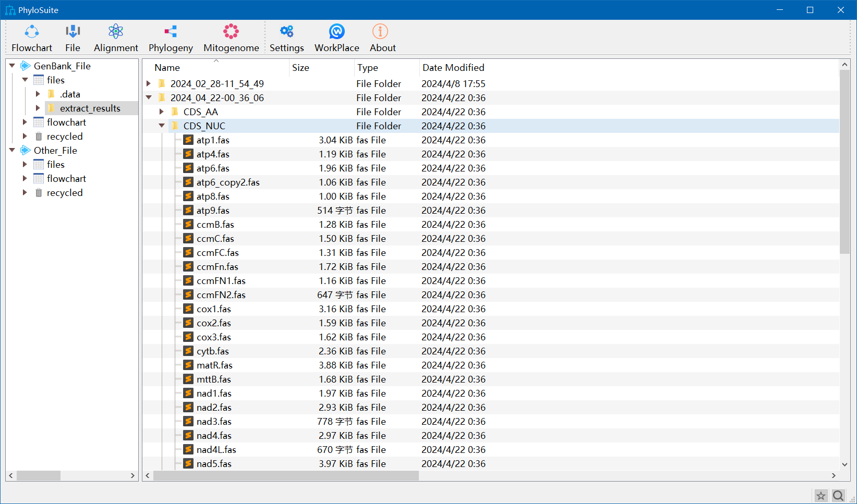This screenshot has width=857, height=504.
Task: Click up arrow of file list vertical scrollbar
Action: point(845,65)
